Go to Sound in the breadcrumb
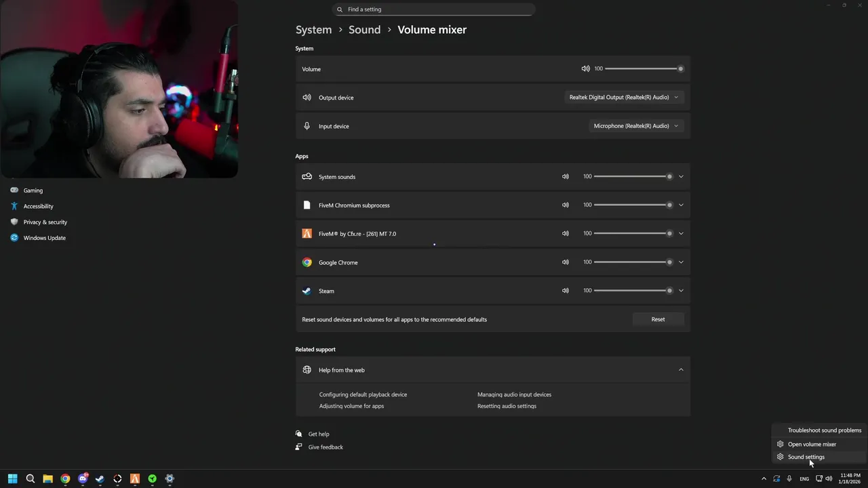 click(364, 30)
